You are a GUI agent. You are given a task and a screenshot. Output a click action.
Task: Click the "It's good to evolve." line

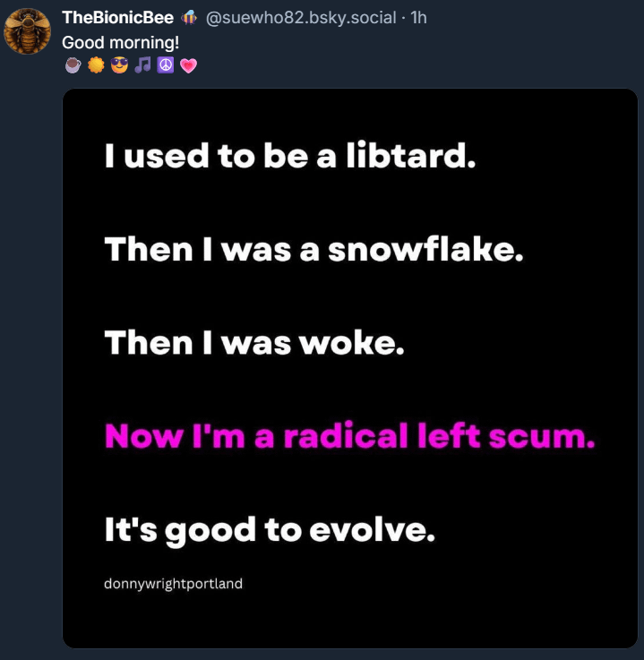point(270,530)
